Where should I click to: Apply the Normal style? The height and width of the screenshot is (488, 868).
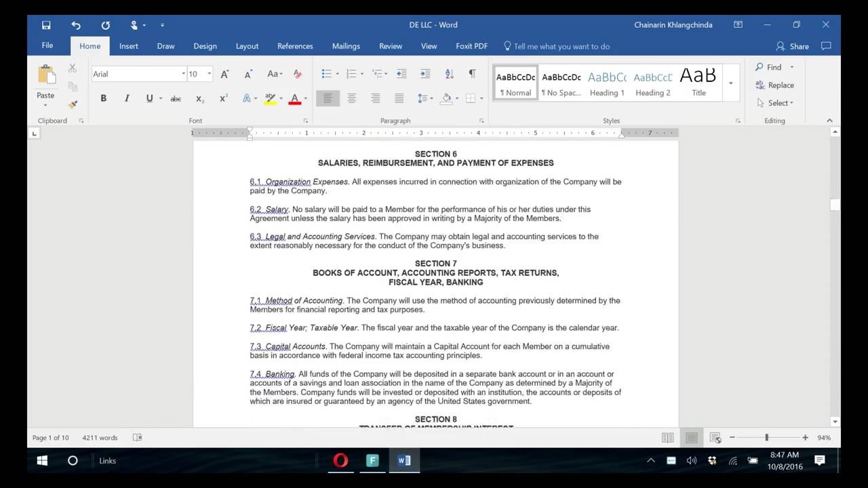[515, 83]
